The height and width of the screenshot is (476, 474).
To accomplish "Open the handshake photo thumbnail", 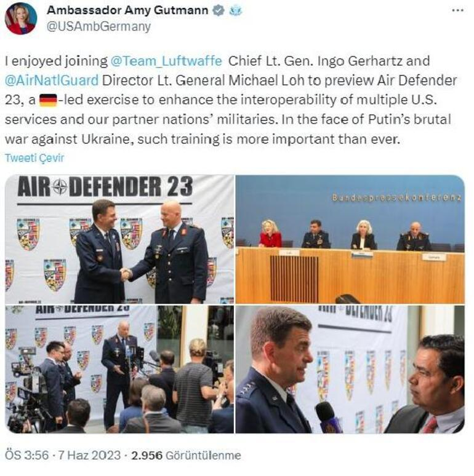I will point(119,239).
